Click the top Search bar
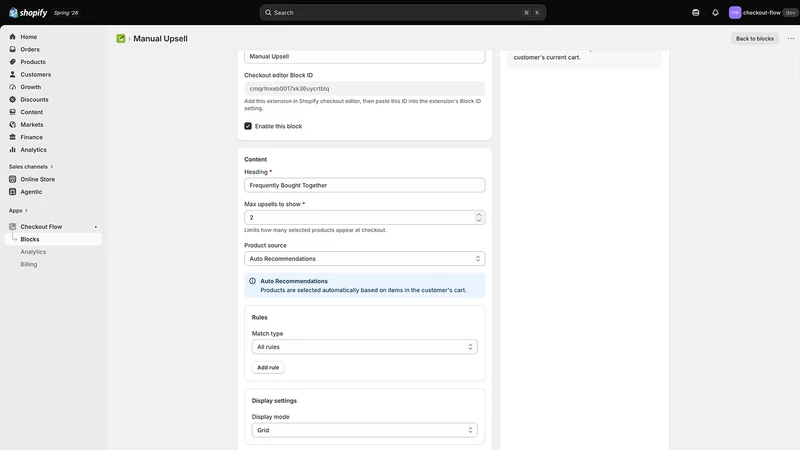800x450 pixels. [403, 13]
